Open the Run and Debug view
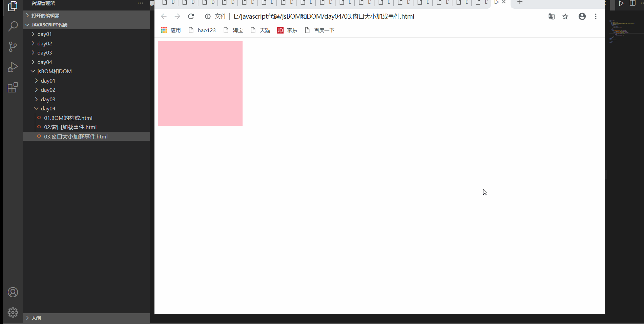Image resolution: width=644 pixels, height=324 pixels. [x=13, y=67]
